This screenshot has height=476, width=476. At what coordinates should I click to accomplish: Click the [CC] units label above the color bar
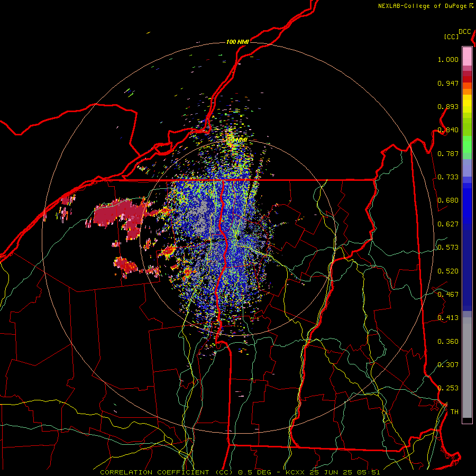coord(452,36)
